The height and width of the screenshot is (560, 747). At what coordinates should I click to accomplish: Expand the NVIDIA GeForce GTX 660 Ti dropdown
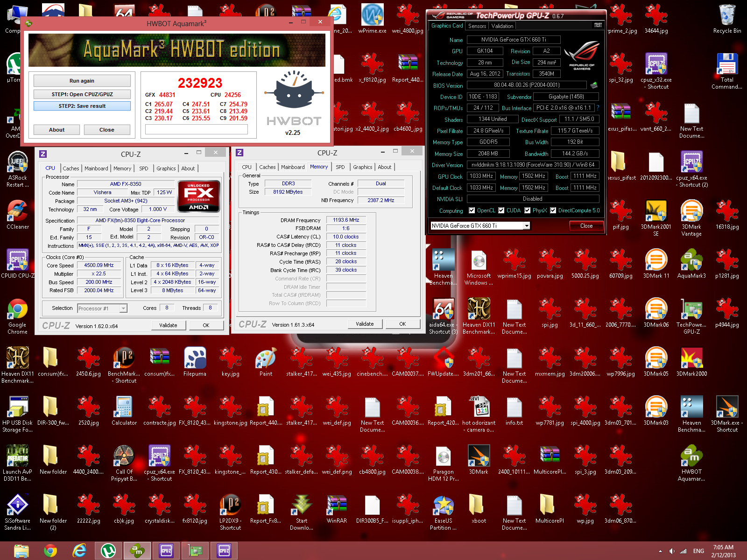[527, 226]
